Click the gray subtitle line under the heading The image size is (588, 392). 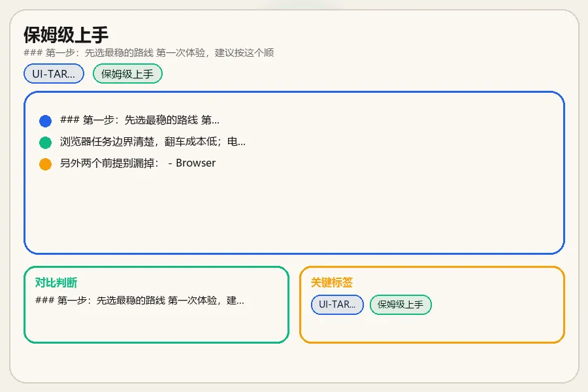[x=148, y=52]
